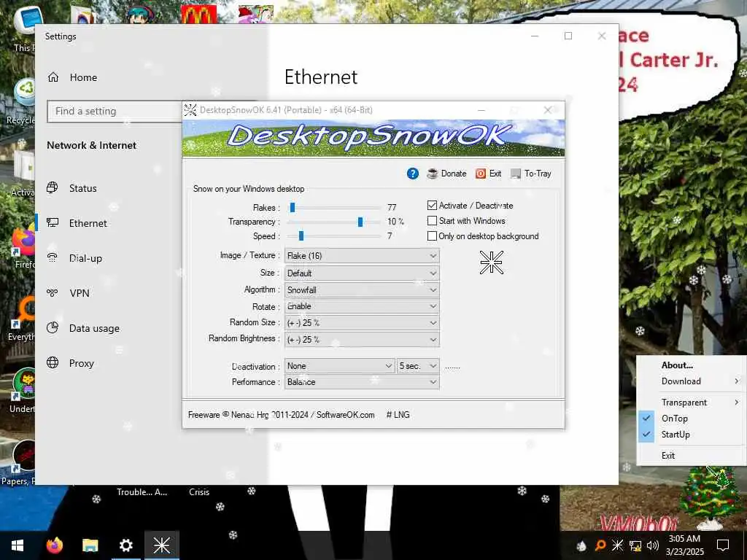Open the 5 sec. dropdown
The image size is (747, 560).
[x=418, y=366]
